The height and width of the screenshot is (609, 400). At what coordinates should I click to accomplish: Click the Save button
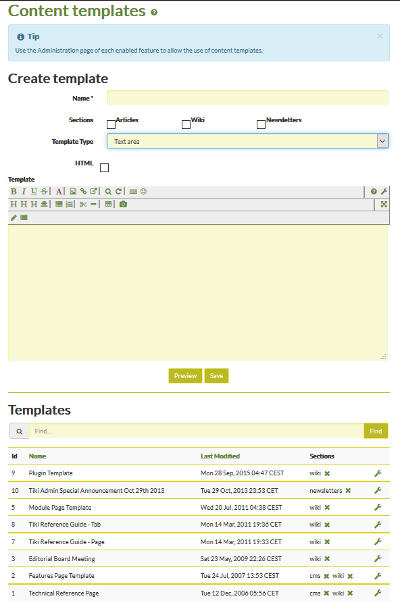click(216, 376)
